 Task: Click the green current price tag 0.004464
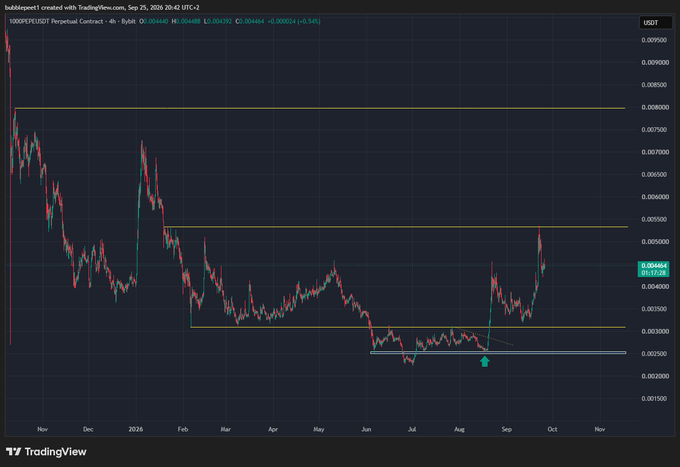pyautogui.click(x=654, y=266)
